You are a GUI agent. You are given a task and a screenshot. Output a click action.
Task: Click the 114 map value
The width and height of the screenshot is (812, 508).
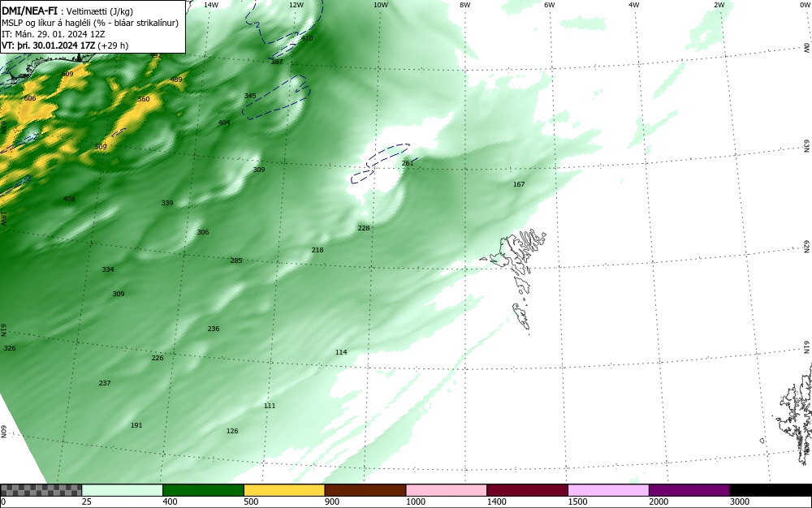[341, 351]
